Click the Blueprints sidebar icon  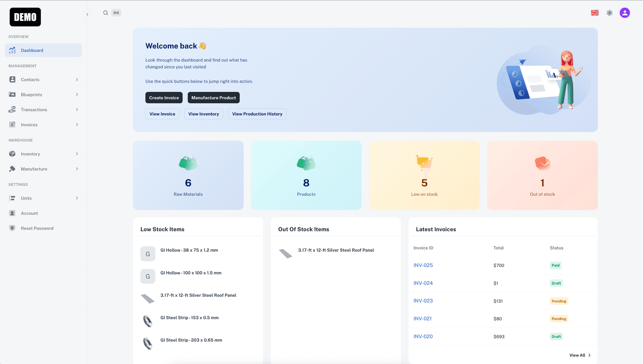coord(12,94)
